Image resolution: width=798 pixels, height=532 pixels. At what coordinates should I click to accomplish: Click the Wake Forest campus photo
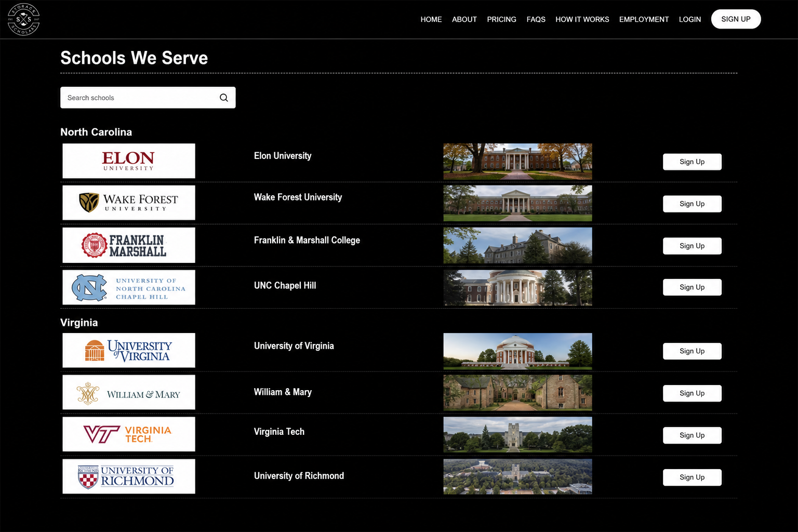[x=517, y=203]
